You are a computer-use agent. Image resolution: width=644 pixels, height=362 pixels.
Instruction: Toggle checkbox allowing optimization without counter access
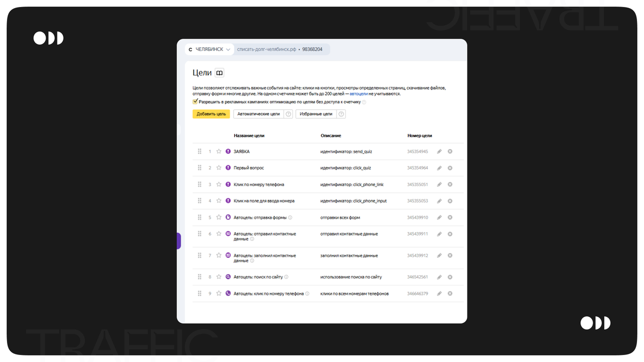pyautogui.click(x=195, y=101)
